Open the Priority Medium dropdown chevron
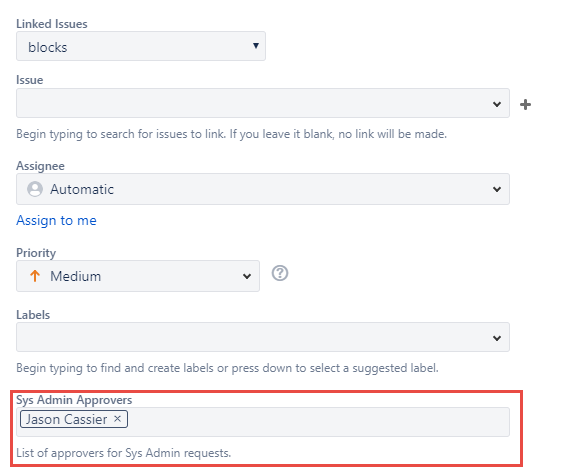Viewport: 564px width, 473px height. point(247,276)
